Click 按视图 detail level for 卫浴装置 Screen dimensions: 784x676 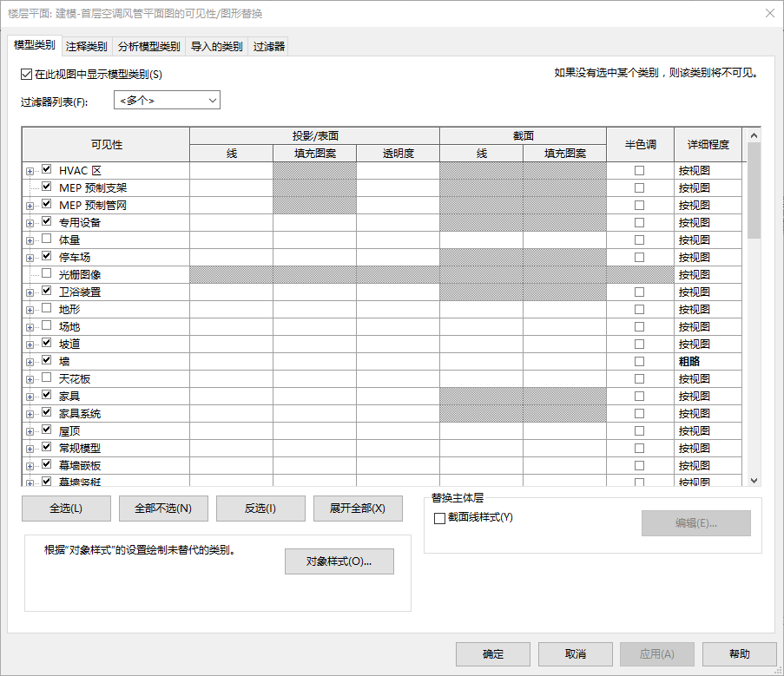[708, 292]
